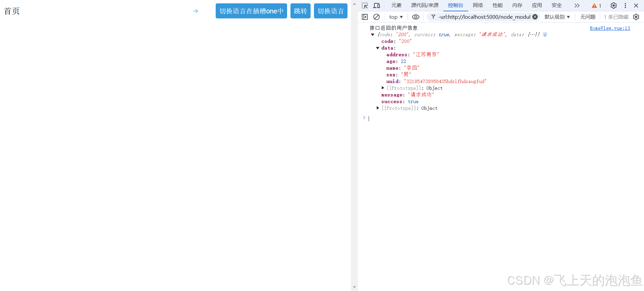
Task: Open the 应用 tab
Action: click(x=537, y=5)
